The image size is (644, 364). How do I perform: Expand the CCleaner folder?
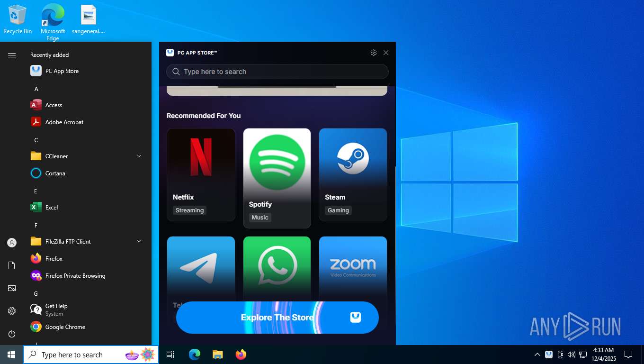coord(139,156)
